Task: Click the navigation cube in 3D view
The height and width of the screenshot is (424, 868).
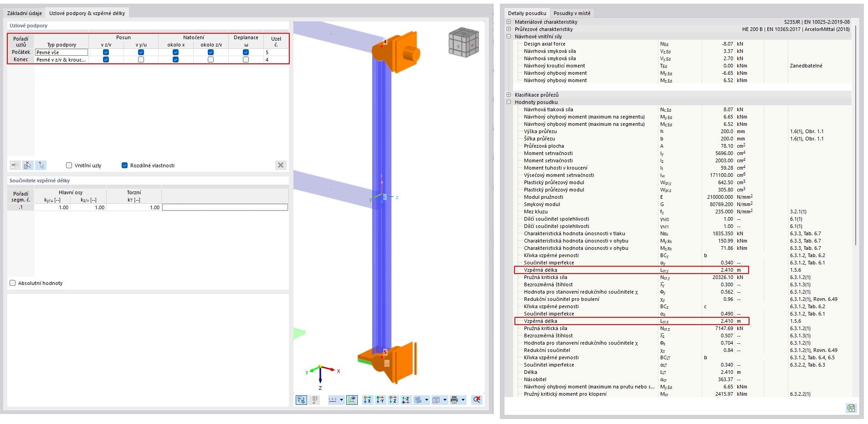Action: pos(464,42)
